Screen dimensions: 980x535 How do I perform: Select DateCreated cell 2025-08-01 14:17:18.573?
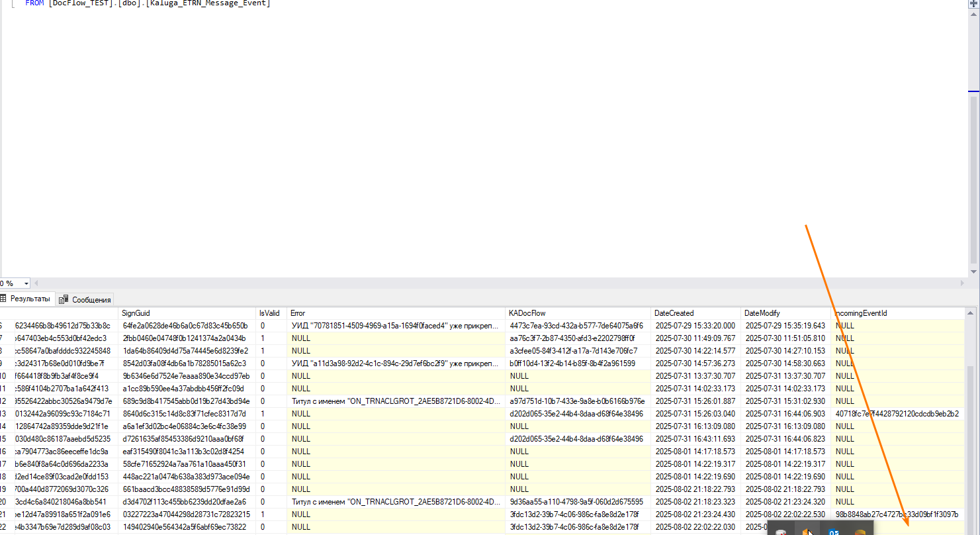(x=697, y=452)
